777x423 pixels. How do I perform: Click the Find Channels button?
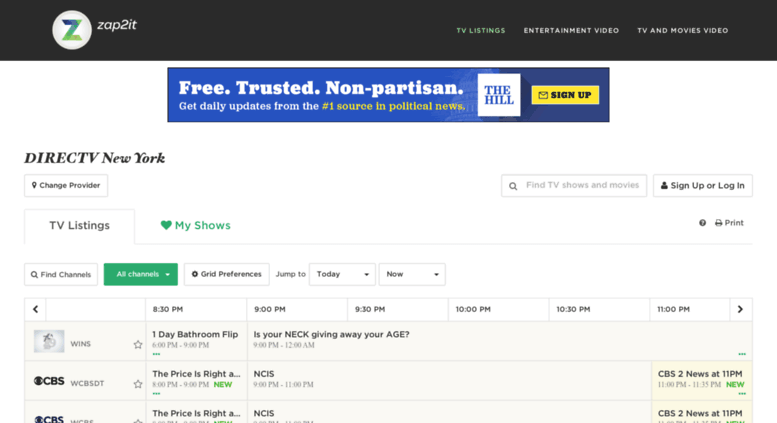pos(61,274)
